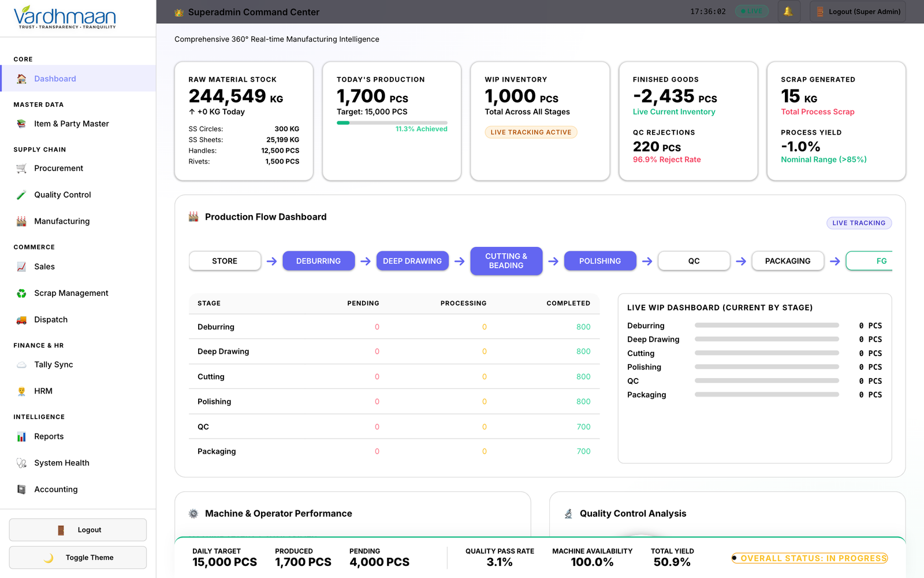Click the Dashboard house icon in sidebar
This screenshot has width=924, height=578.
[21, 79]
